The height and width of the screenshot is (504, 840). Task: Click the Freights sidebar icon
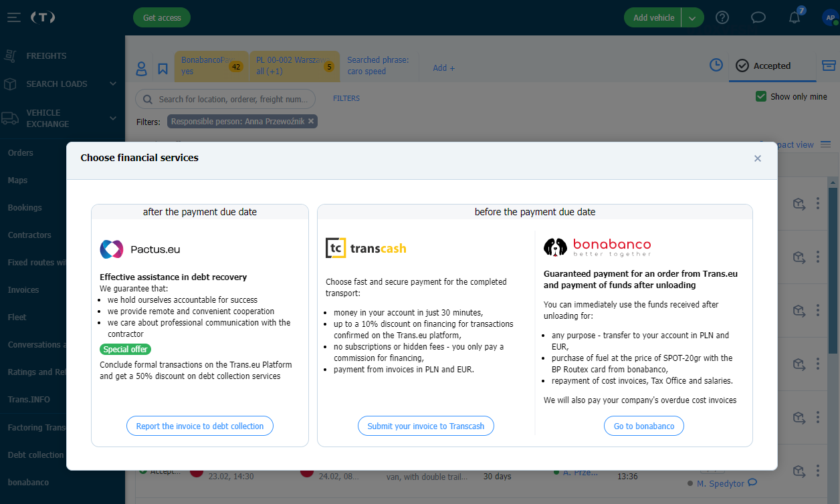tap(9, 56)
